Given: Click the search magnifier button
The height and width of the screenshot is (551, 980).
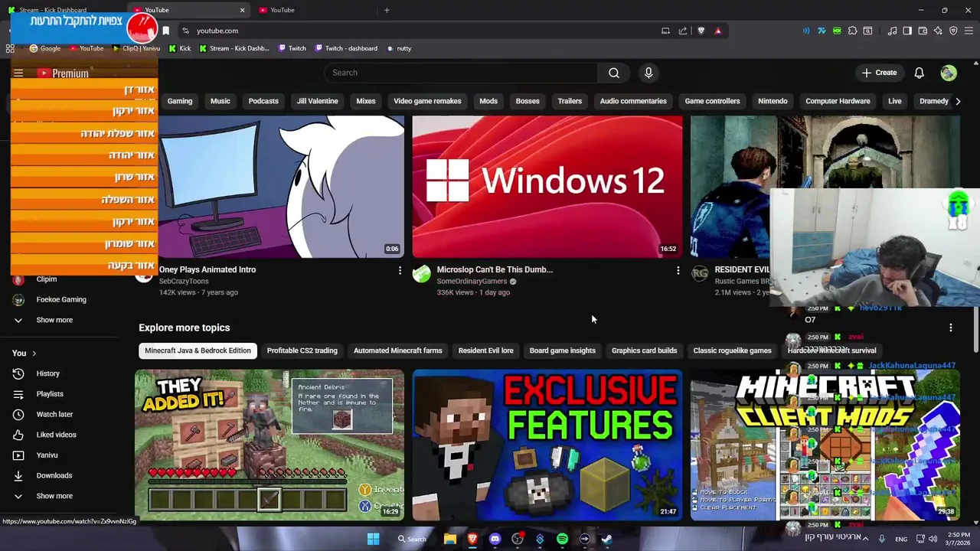Looking at the screenshot, I should coord(614,73).
